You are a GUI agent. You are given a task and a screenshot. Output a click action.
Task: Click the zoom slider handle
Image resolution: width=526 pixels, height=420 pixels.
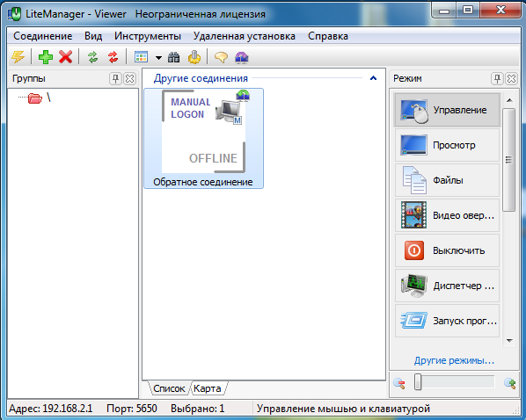click(x=418, y=382)
